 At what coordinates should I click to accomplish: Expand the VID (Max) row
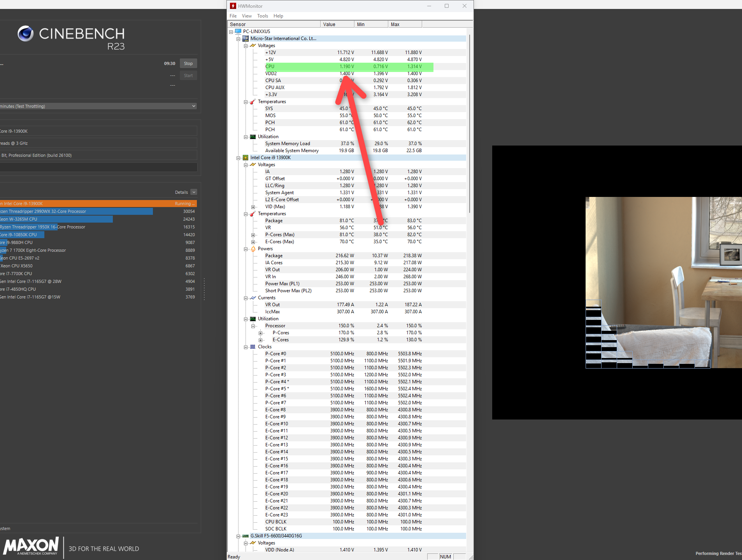pos(253,207)
